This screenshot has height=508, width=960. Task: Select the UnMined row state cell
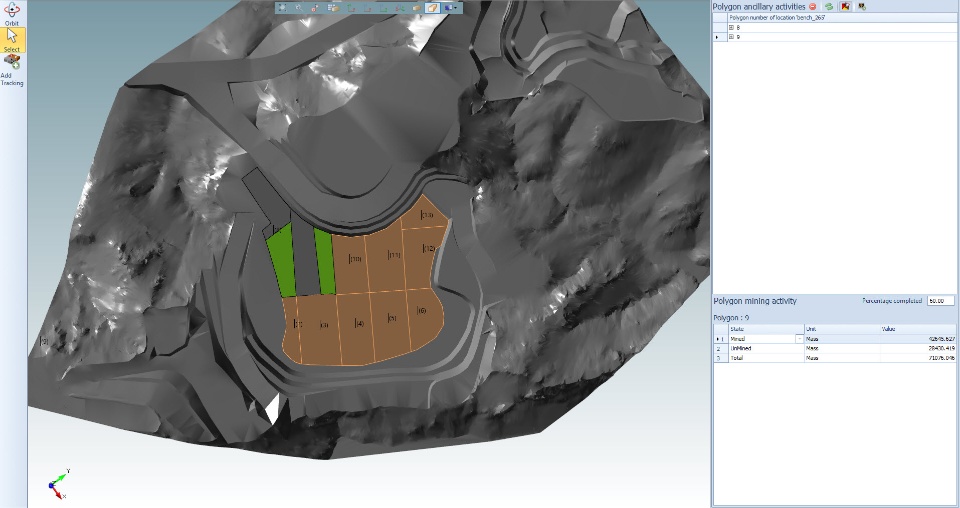click(x=765, y=348)
